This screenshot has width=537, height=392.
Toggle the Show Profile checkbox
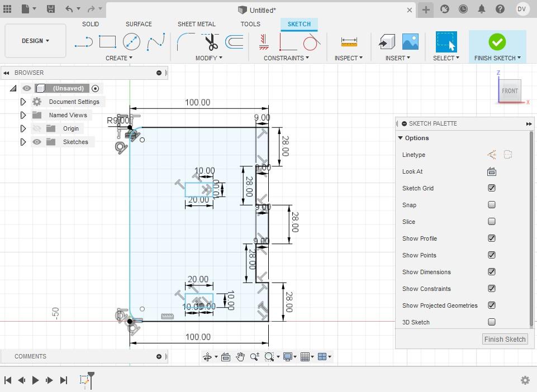pyautogui.click(x=491, y=238)
